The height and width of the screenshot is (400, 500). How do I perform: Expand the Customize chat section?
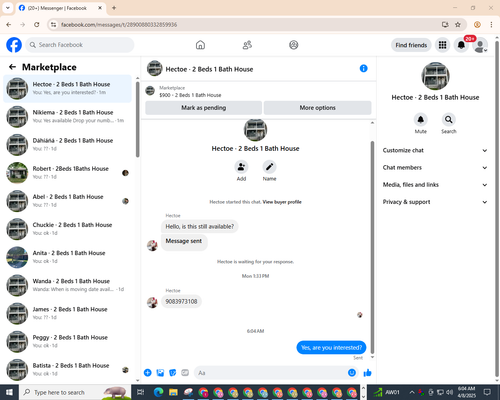[x=435, y=150]
